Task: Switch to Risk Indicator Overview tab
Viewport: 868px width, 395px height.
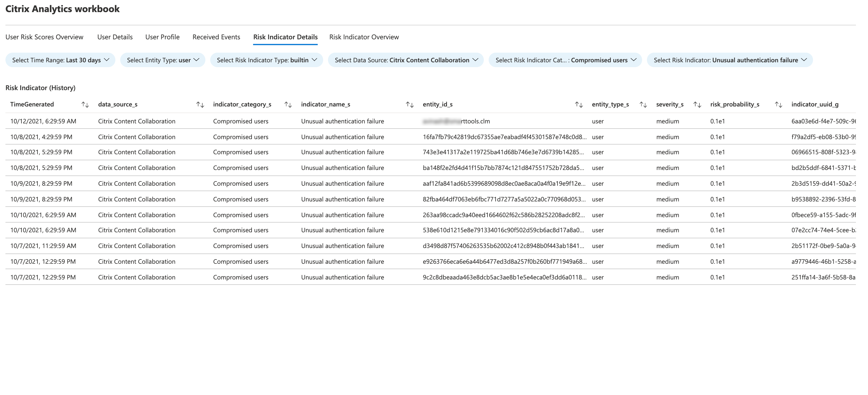Action: pos(364,37)
